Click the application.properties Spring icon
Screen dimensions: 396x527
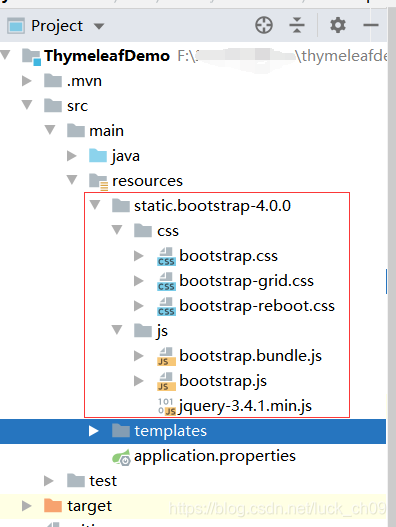point(121,457)
